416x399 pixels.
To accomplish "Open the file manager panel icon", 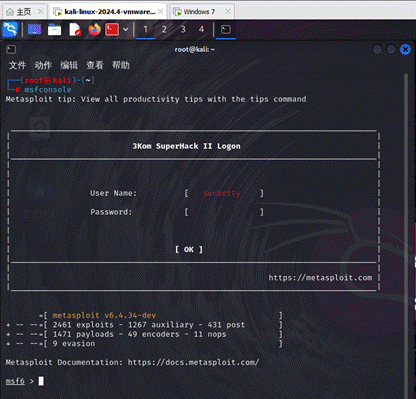I will [x=54, y=30].
